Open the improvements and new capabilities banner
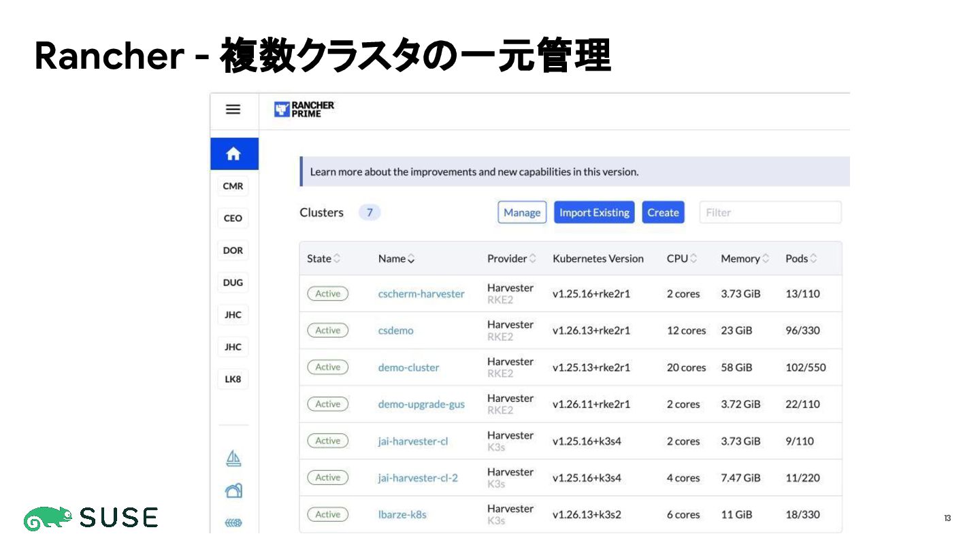980x551 pixels. (575, 171)
